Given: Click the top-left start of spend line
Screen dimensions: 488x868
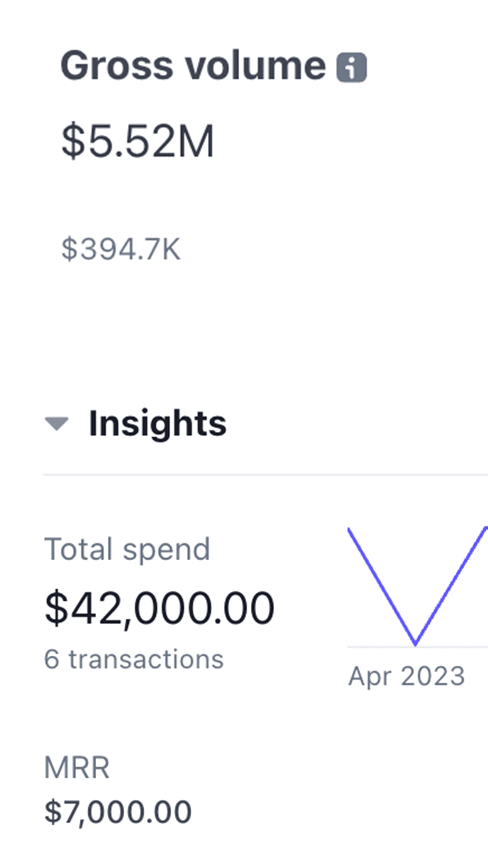Looking at the screenshot, I should 349,530.
